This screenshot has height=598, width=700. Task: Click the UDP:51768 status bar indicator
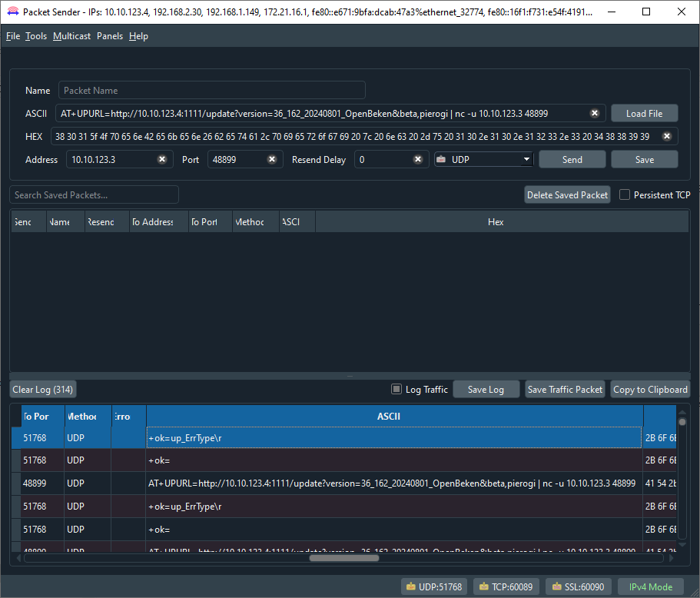(434, 586)
